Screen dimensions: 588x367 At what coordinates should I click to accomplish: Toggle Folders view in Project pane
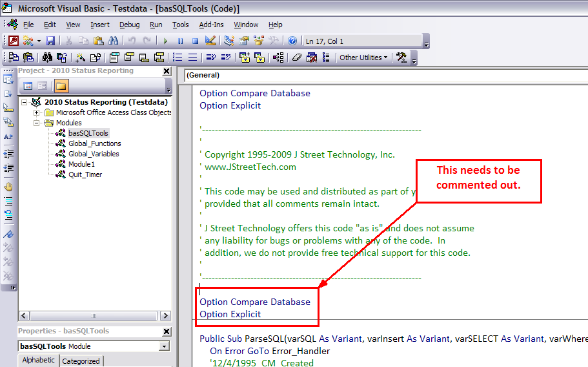pyautogui.click(x=61, y=86)
